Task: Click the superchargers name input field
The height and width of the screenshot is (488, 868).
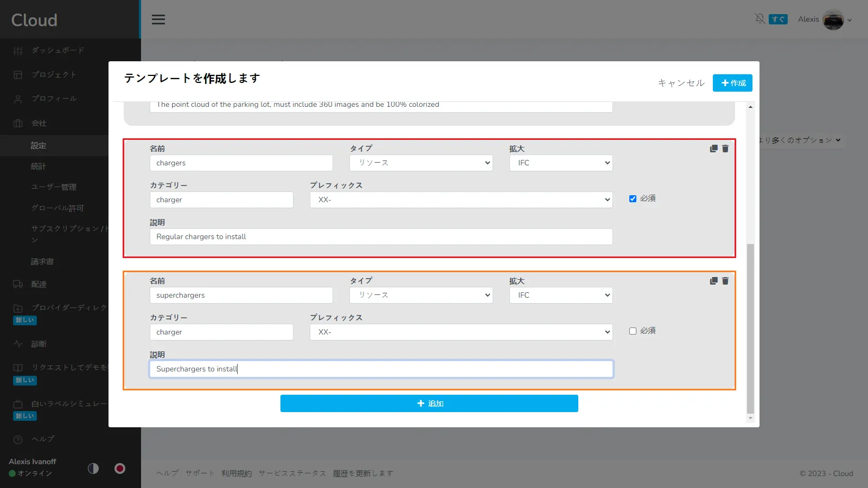Action: 241,296
